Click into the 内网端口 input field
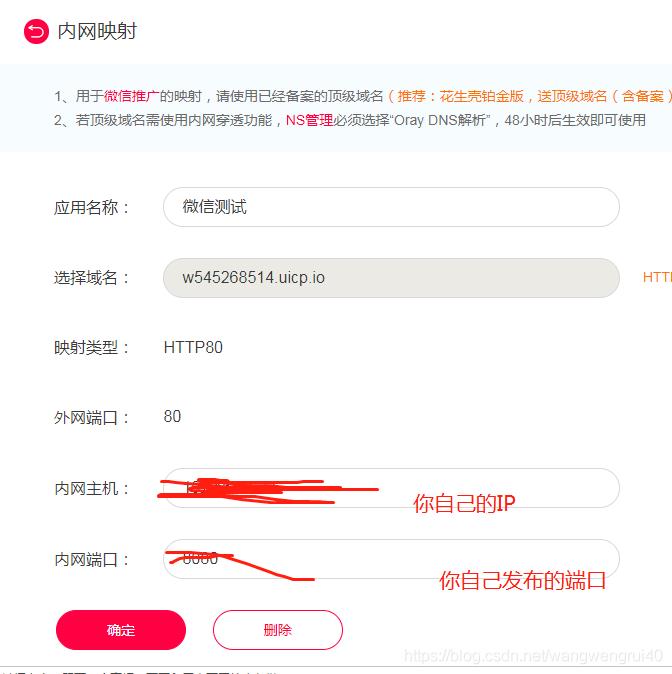This screenshot has width=672, height=674. [x=390, y=559]
